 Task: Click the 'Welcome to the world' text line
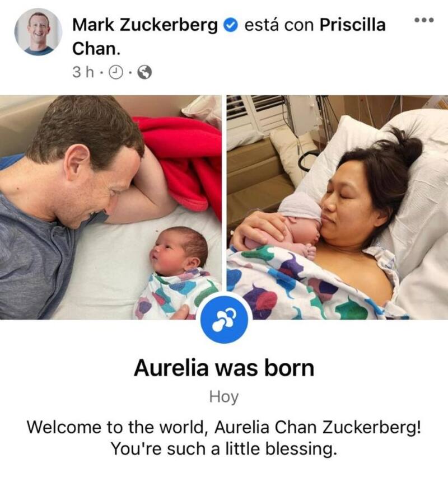pos(223,427)
